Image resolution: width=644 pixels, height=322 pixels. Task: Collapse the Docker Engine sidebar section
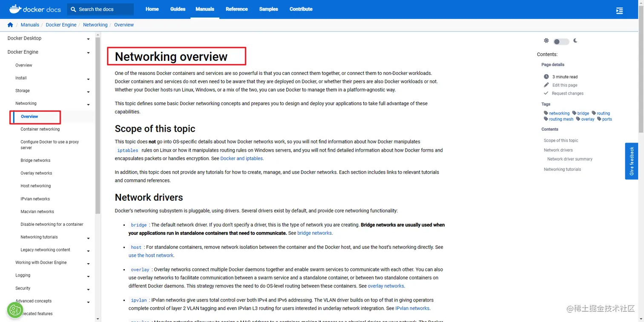coord(88,52)
